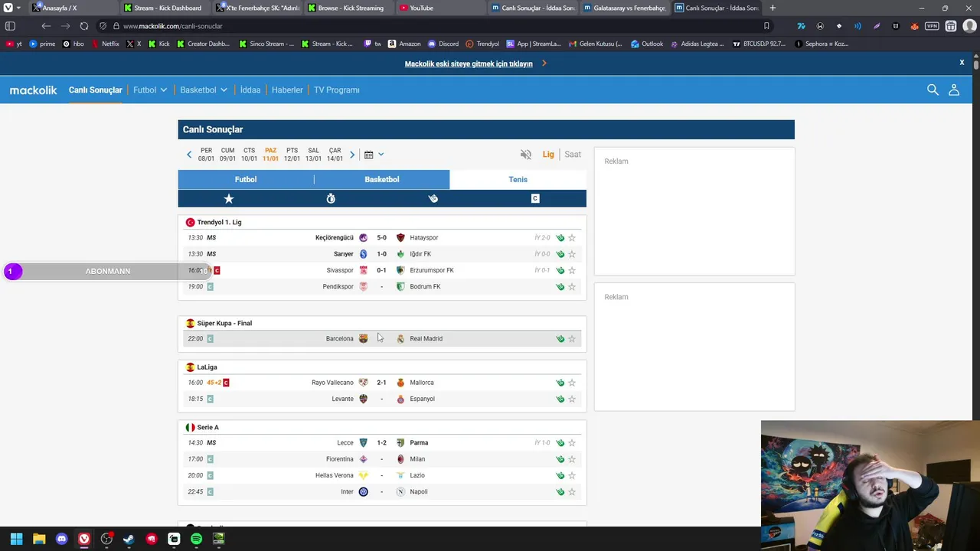Viewport: 980px width, 551px height.
Task: Open the İddaa menu item
Action: coord(250,90)
